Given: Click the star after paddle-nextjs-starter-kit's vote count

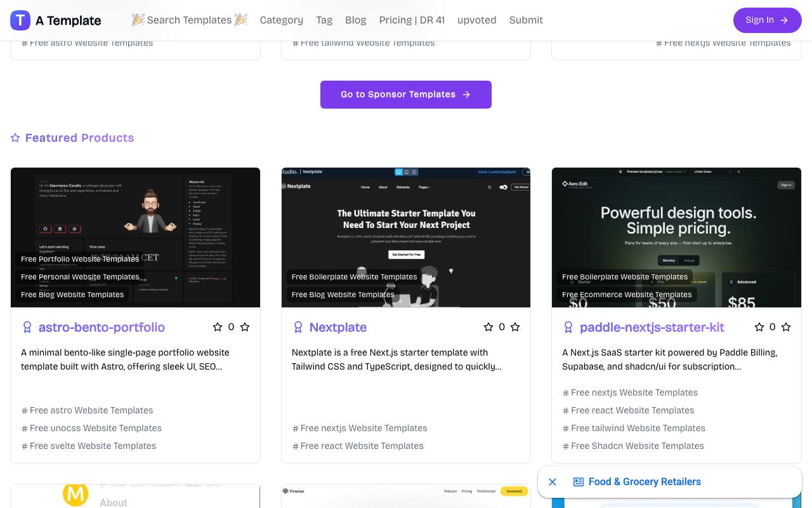Looking at the screenshot, I should click(x=786, y=327).
